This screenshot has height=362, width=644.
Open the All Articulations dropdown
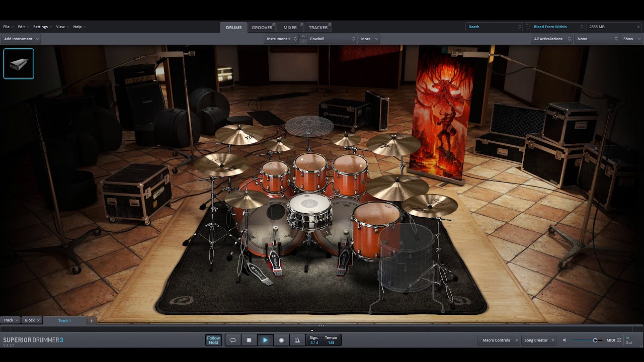coord(552,39)
